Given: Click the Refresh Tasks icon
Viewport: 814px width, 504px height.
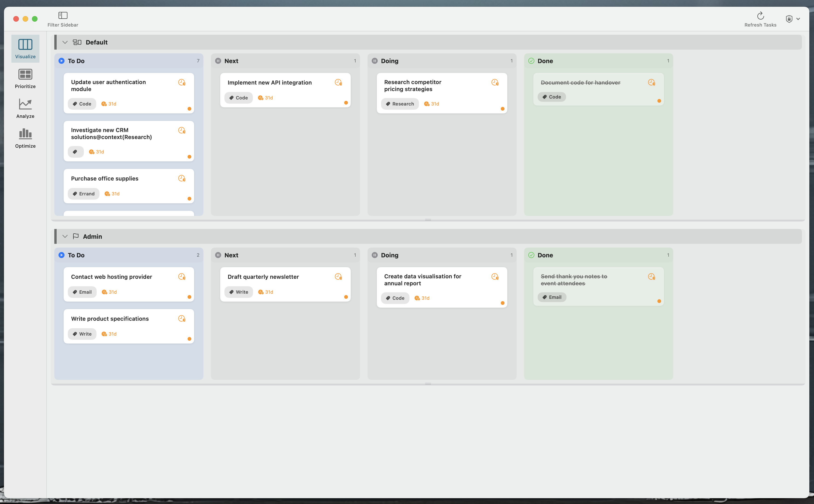Looking at the screenshot, I should point(760,15).
